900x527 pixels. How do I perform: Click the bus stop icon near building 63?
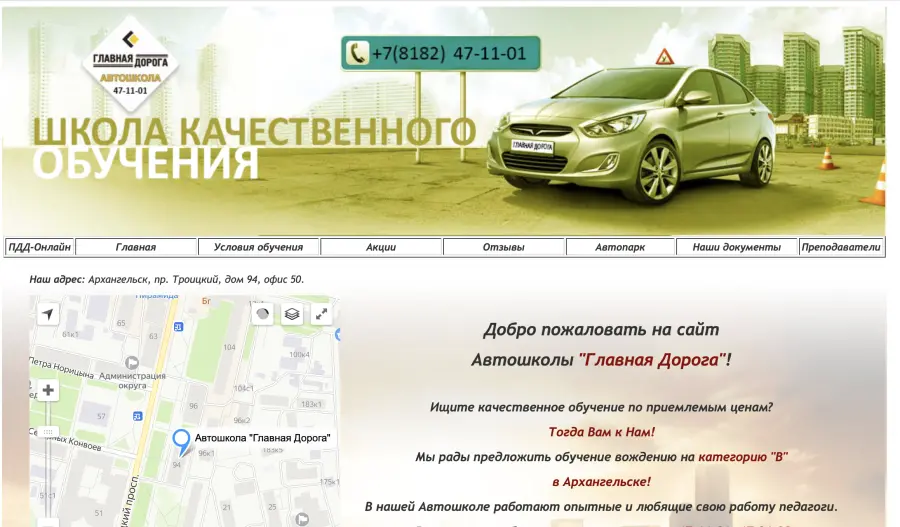pos(179,327)
